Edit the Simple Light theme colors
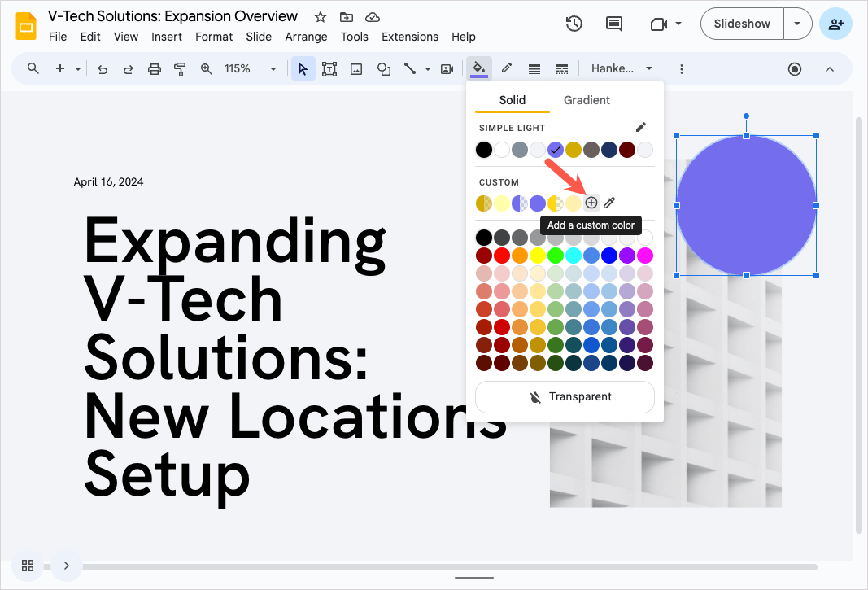The width and height of the screenshot is (868, 590). click(641, 127)
